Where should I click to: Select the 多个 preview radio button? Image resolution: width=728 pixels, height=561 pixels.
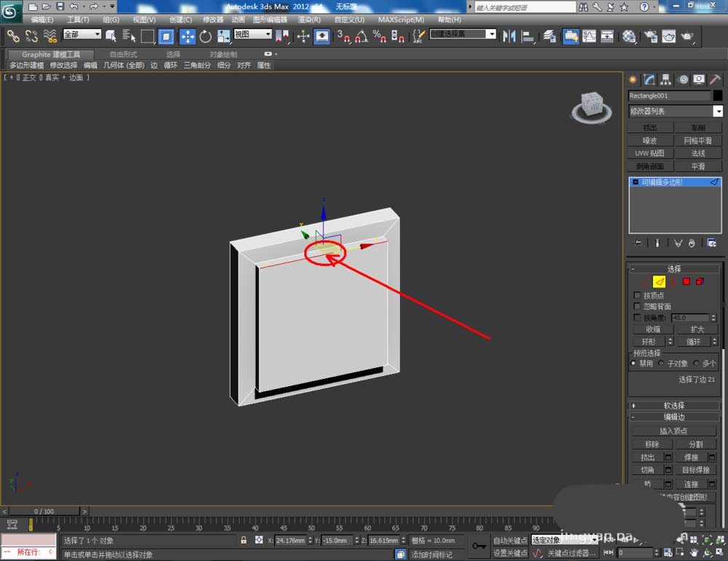(695, 363)
